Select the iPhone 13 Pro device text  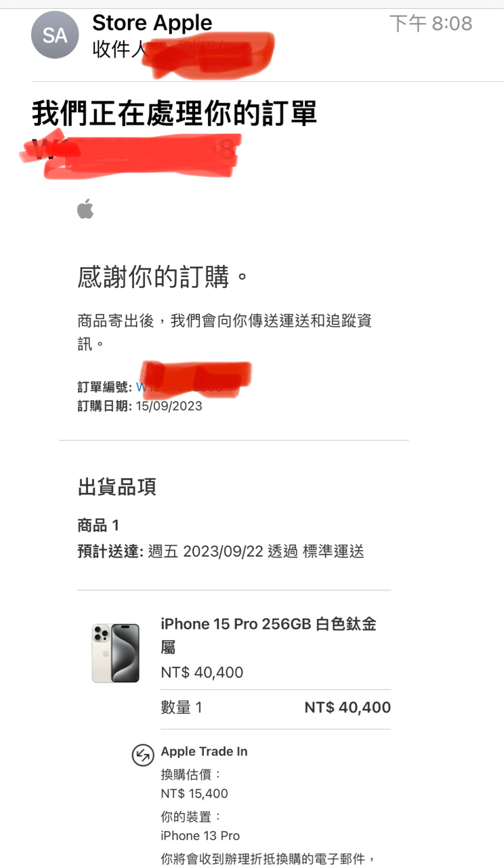(x=200, y=835)
